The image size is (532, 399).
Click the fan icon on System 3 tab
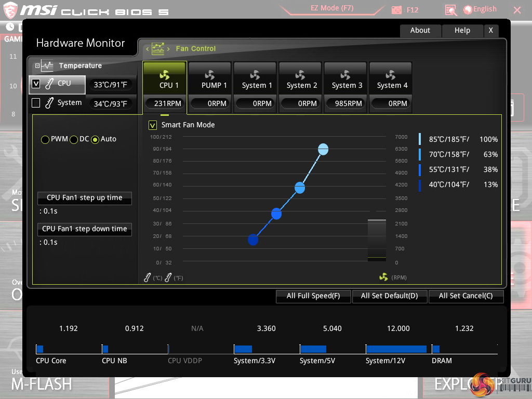[345, 75]
